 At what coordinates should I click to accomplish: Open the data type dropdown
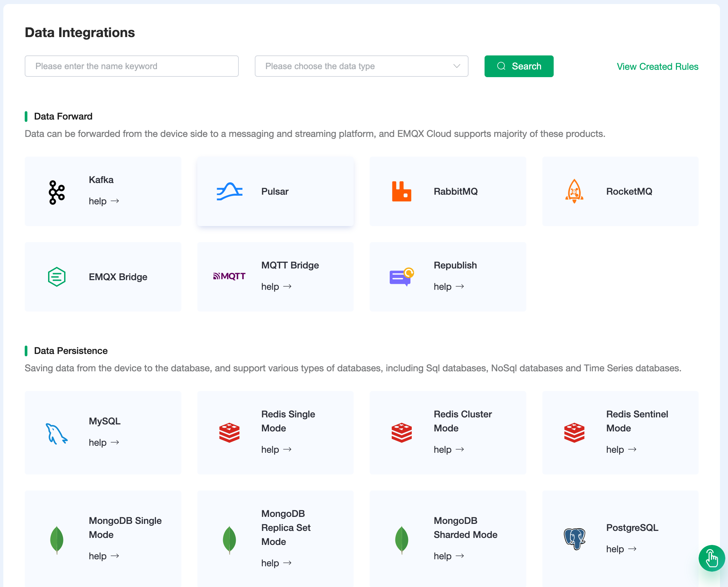[361, 66]
